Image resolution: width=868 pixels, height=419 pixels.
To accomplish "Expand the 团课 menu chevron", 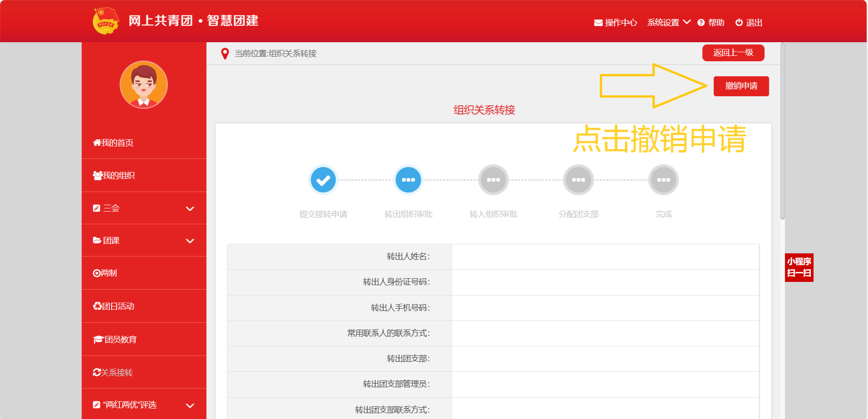I will 190,241.
